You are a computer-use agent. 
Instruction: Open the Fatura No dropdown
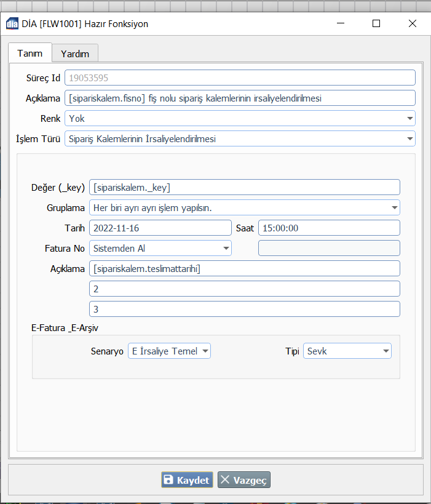160,248
